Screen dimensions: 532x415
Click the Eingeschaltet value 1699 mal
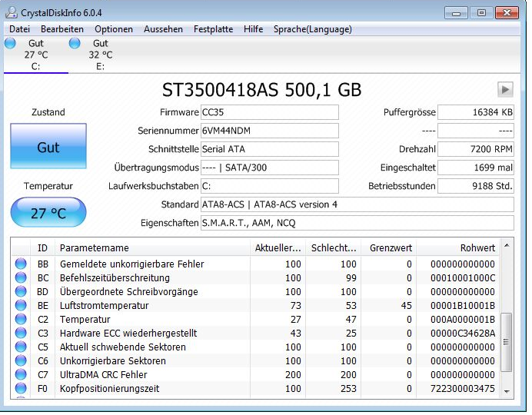tap(476, 168)
